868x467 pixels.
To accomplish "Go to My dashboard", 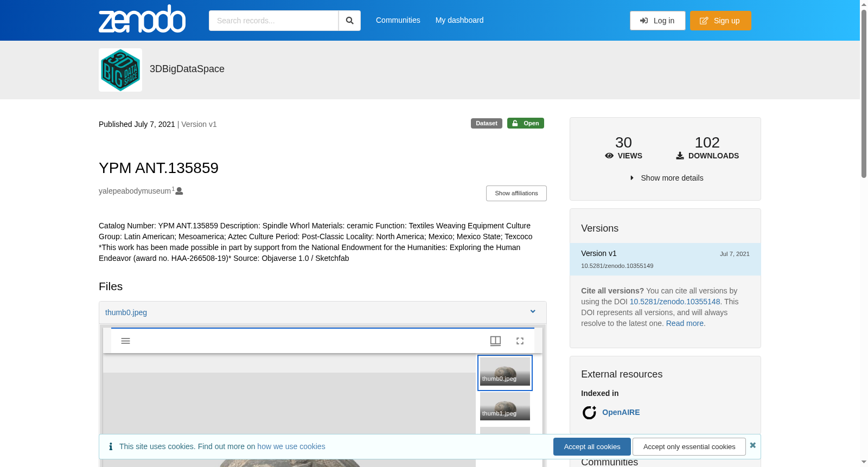I will pyautogui.click(x=459, y=20).
